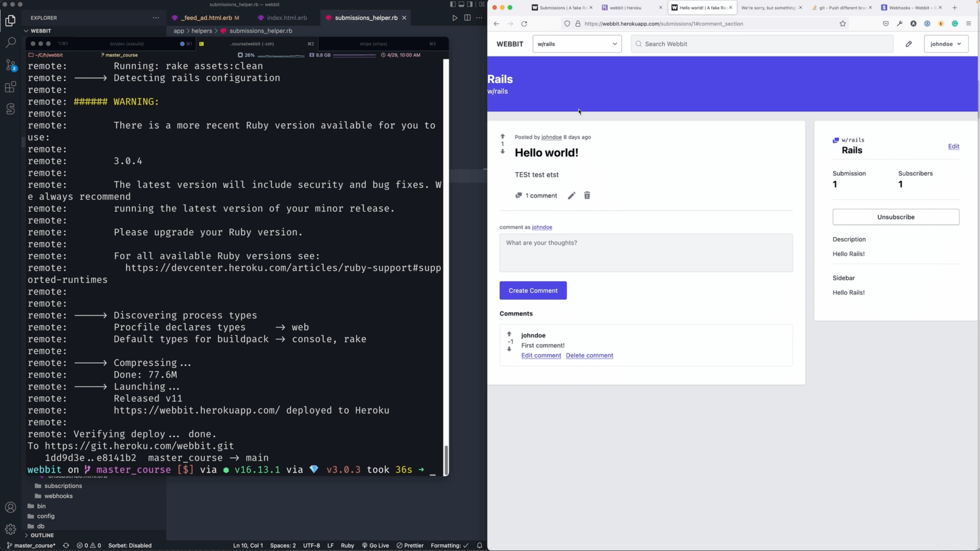Screen dimensions: 980x551
Task: Upvote johndoe's First comment
Action: click(509, 334)
